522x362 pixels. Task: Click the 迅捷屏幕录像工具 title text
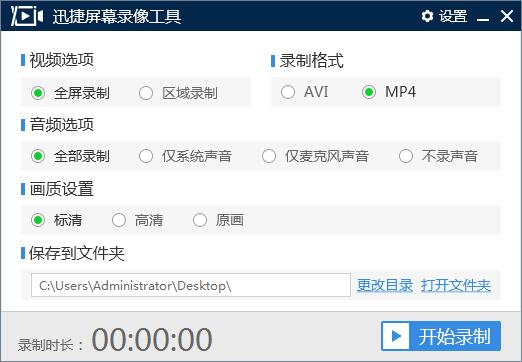tap(117, 16)
